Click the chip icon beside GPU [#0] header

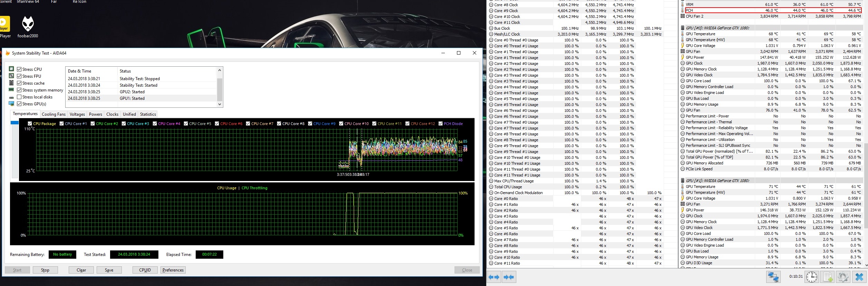pos(683,28)
